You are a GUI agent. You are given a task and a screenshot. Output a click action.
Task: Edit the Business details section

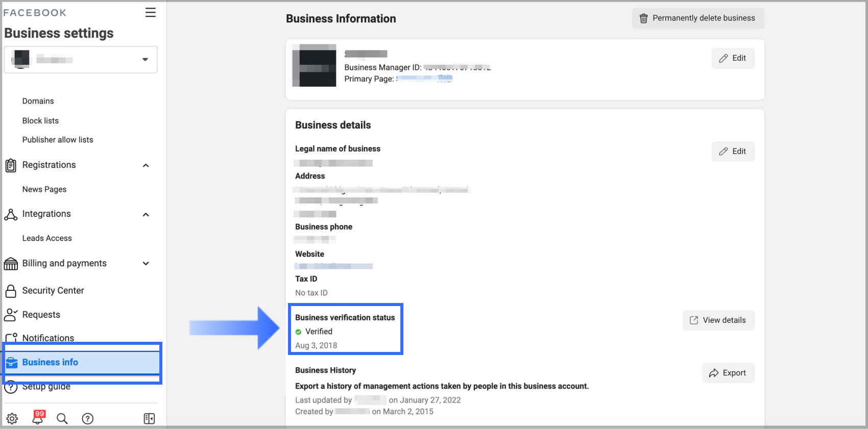coord(733,152)
